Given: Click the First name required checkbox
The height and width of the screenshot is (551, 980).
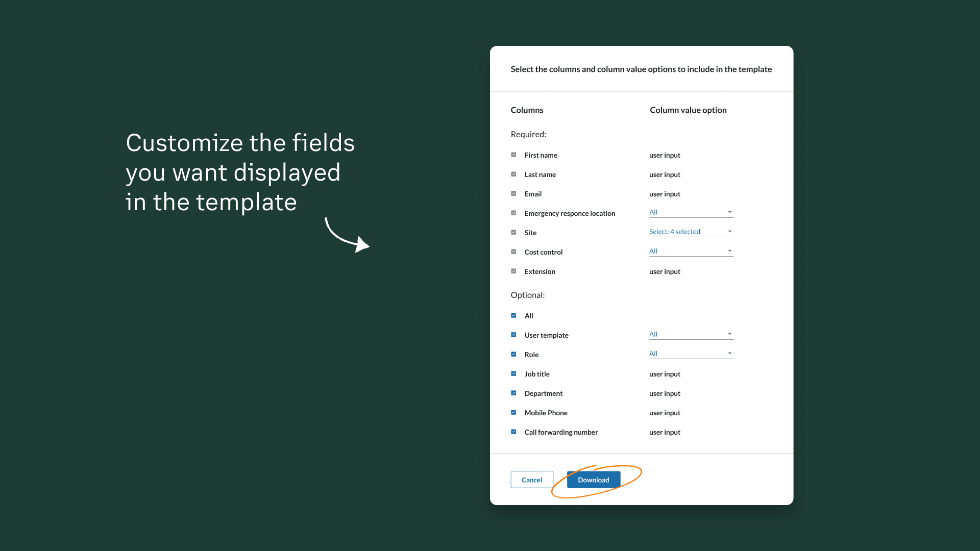Looking at the screenshot, I should point(513,155).
